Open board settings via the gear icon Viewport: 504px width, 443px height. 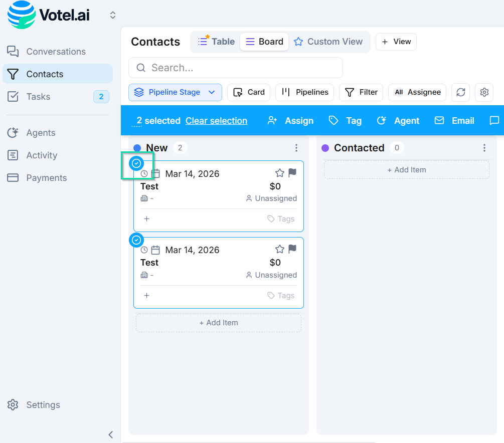[x=483, y=92]
